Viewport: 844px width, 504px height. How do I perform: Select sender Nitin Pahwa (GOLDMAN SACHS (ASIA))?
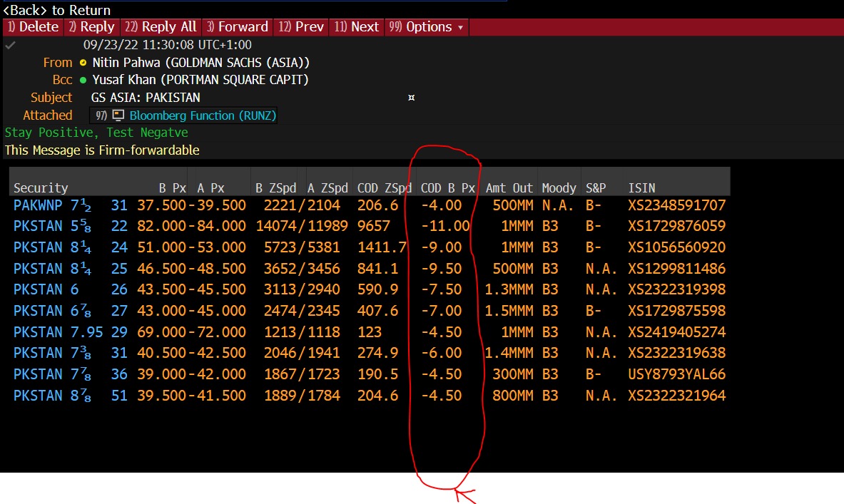200,63
